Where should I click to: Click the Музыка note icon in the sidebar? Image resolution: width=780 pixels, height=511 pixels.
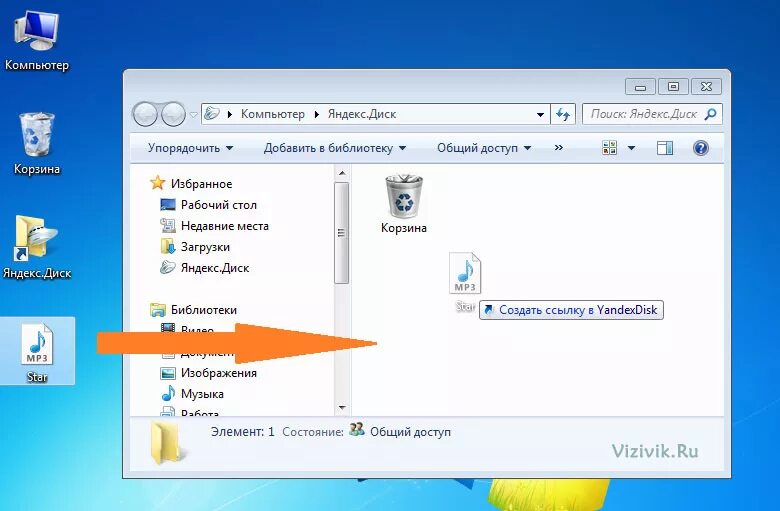point(168,393)
